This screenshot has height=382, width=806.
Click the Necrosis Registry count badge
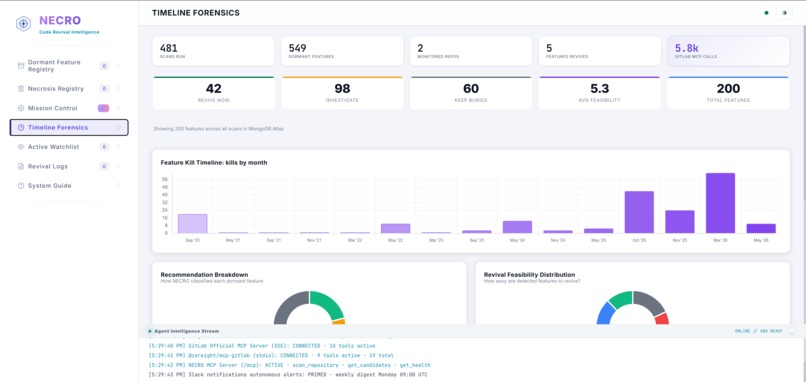(104, 89)
